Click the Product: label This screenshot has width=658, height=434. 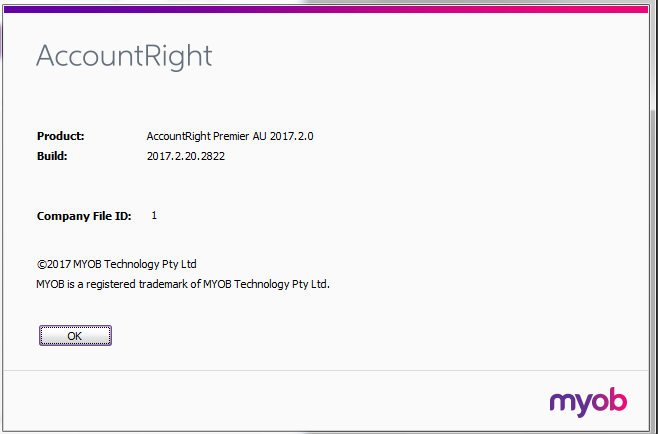click(x=61, y=136)
